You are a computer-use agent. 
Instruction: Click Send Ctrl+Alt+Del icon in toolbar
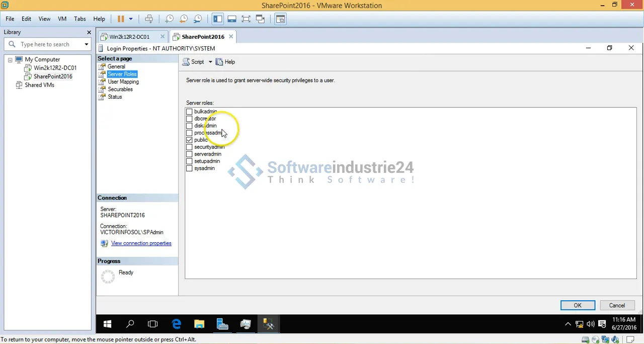[149, 19]
